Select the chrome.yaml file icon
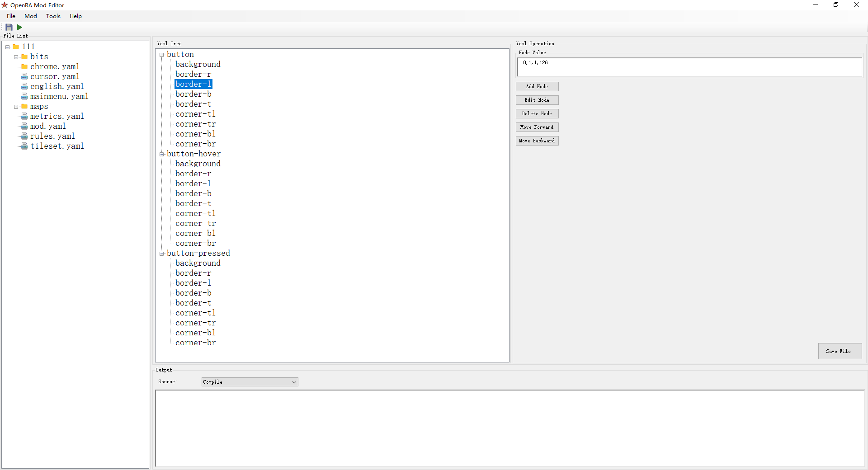This screenshot has width=868, height=470. point(25,66)
